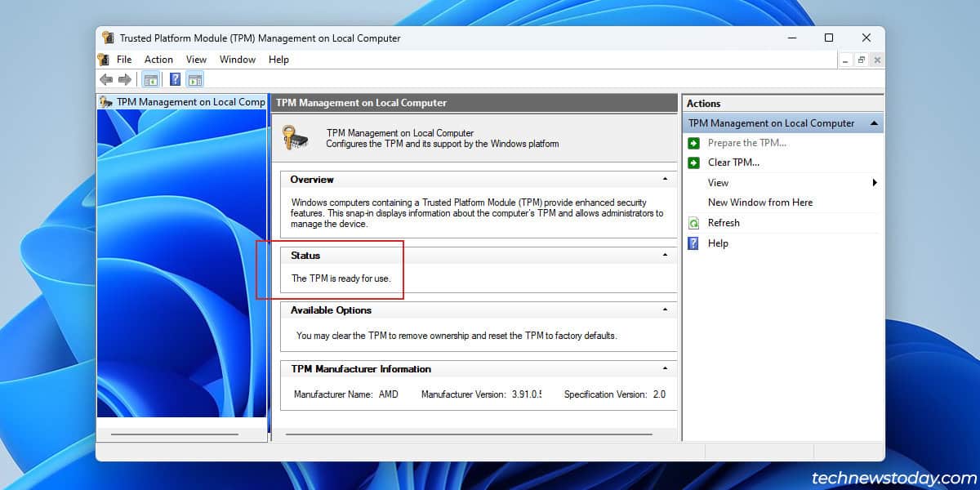Click the Back navigation arrow
Image resolution: width=980 pixels, height=490 pixels.
(x=106, y=78)
